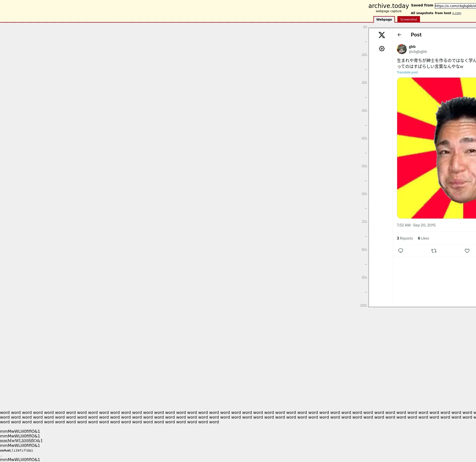Jump to the 100% page marker
The image size is (476, 462).
363,305
